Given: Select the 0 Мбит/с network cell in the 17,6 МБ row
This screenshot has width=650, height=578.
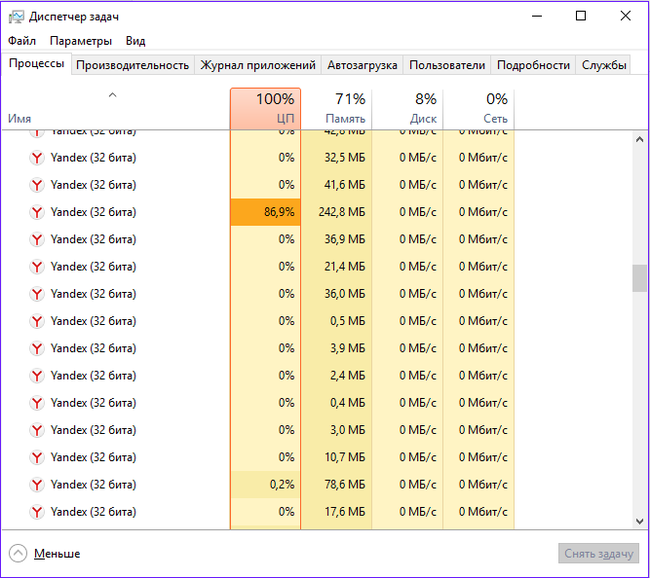Looking at the screenshot, I should coord(479,512).
